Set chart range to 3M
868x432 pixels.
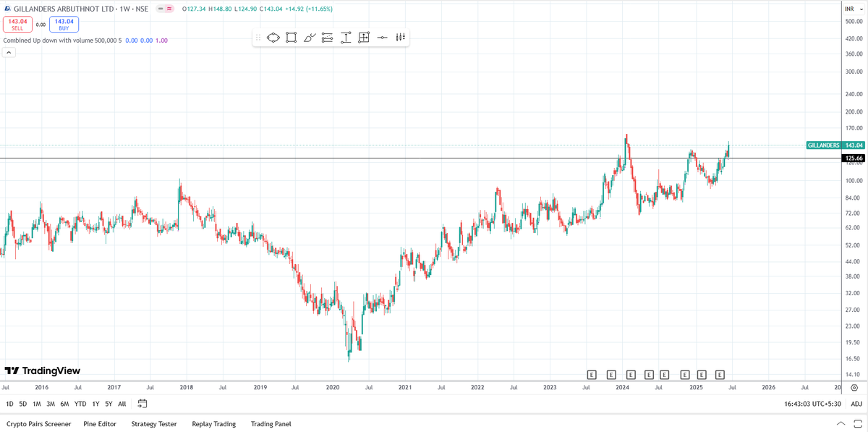[51, 404]
